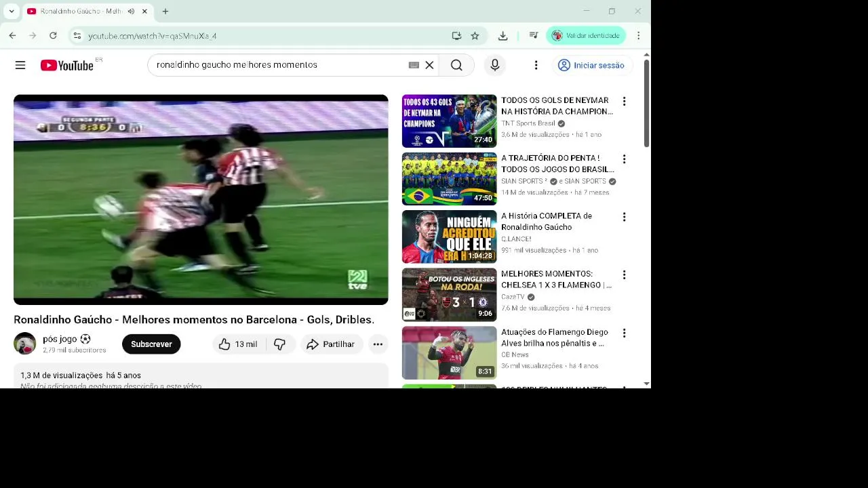Go back in the browser
The height and width of the screenshot is (488, 868).
point(13,35)
